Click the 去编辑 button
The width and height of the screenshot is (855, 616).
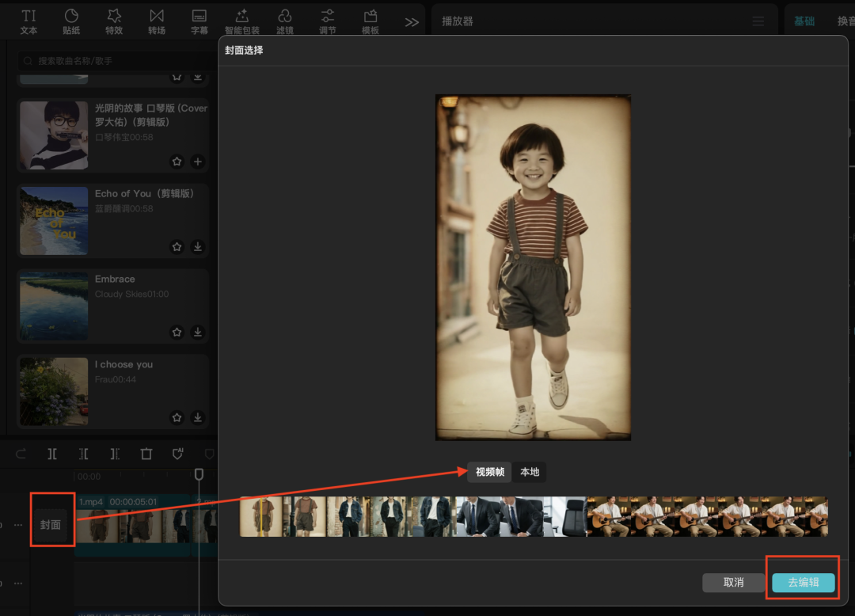point(803,583)
